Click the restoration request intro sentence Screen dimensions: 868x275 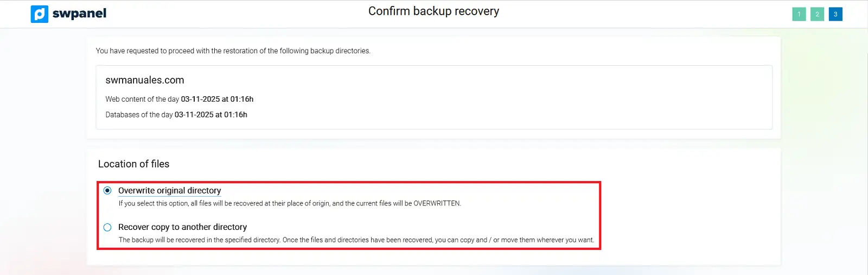[233, 51]
